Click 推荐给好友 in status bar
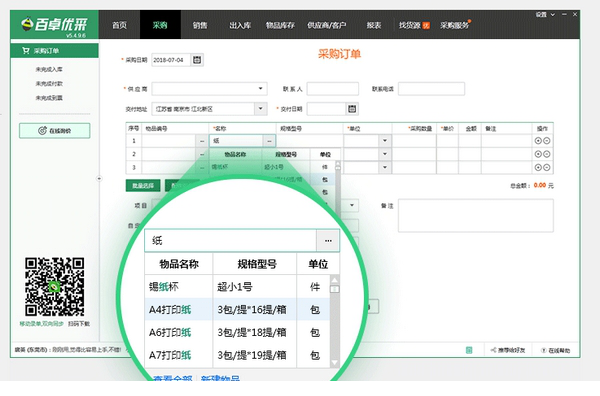Image resolution: width=600 pixels, height=396 pixels. coord(508,350)
